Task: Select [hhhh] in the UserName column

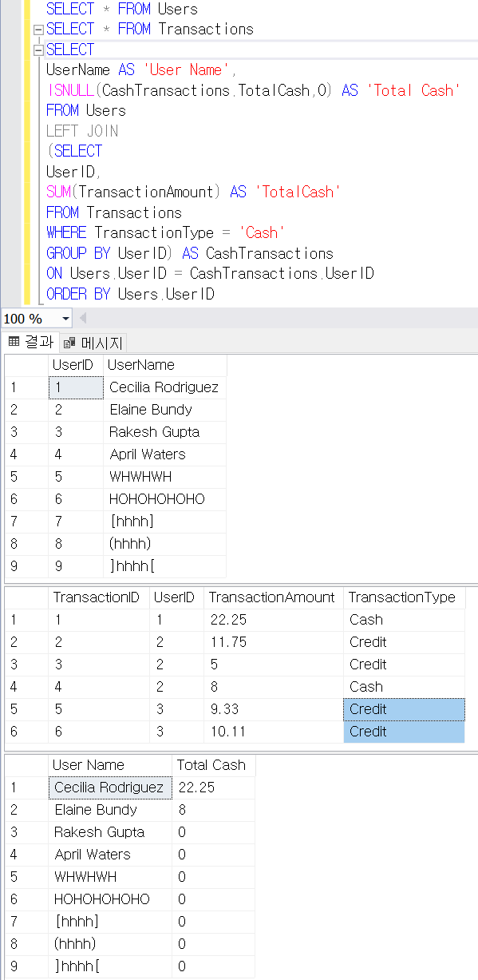Action: (x=165, y=522)
